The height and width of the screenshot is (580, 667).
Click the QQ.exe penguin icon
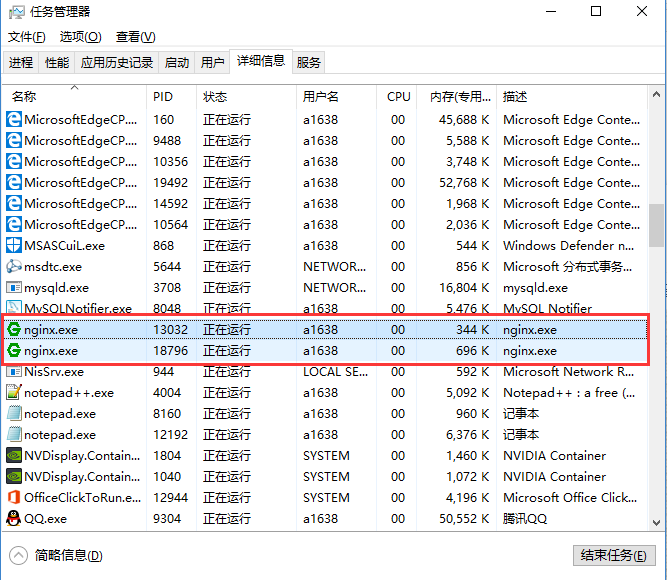(x=14, y=518)
